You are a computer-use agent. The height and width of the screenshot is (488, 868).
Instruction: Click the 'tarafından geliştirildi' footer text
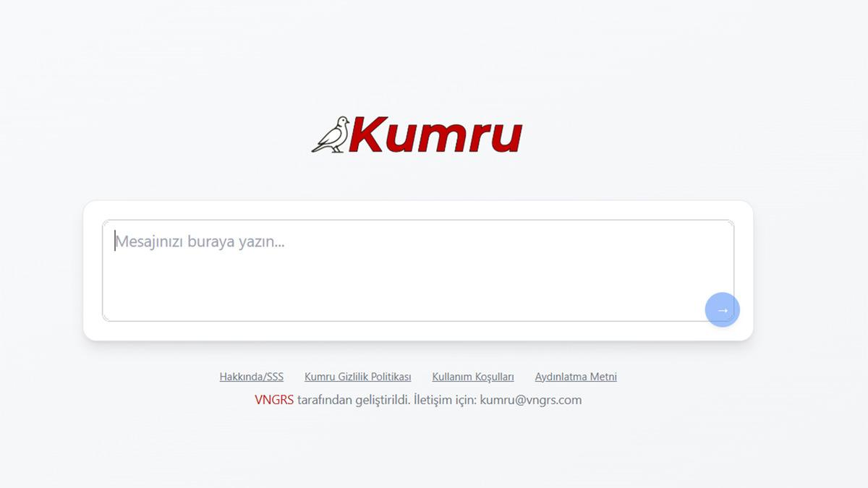pyautogui.click(x=353, y=400)
